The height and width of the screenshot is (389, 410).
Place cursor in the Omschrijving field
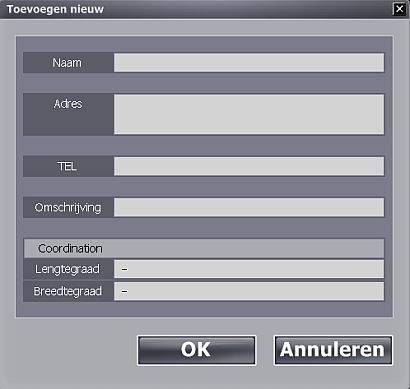pos(249,207)
